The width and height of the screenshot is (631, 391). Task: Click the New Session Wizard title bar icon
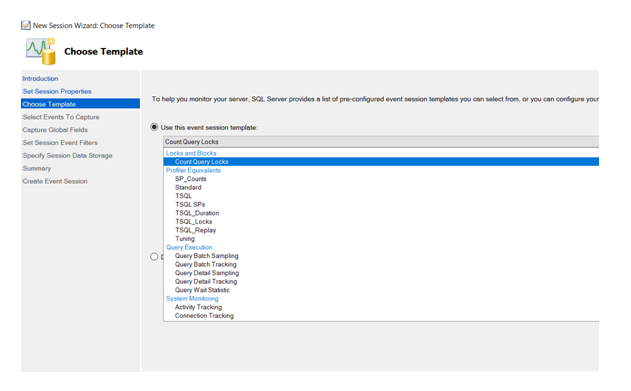(x=26, y=25)
